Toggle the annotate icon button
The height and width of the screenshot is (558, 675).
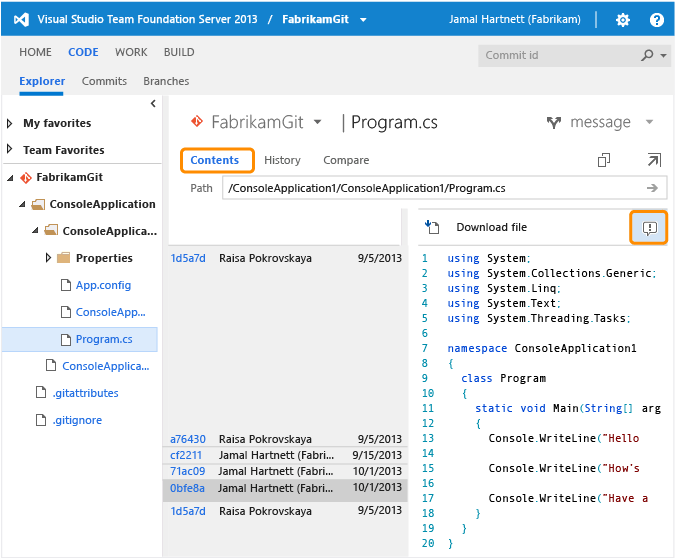tap(649, 228)
